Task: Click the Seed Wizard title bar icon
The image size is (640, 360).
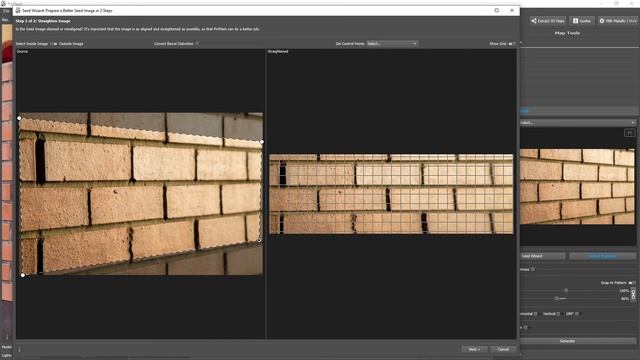Action: (18, 11)
